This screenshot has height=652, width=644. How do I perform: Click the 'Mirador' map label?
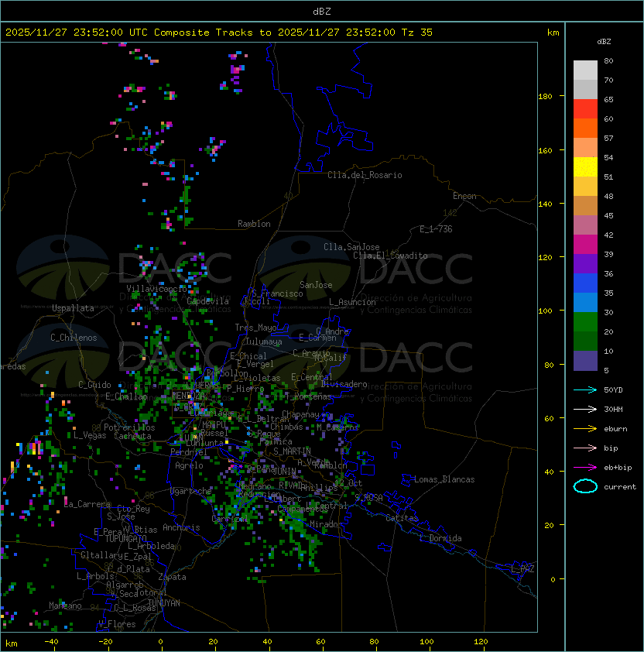click(x=327, y=524)
